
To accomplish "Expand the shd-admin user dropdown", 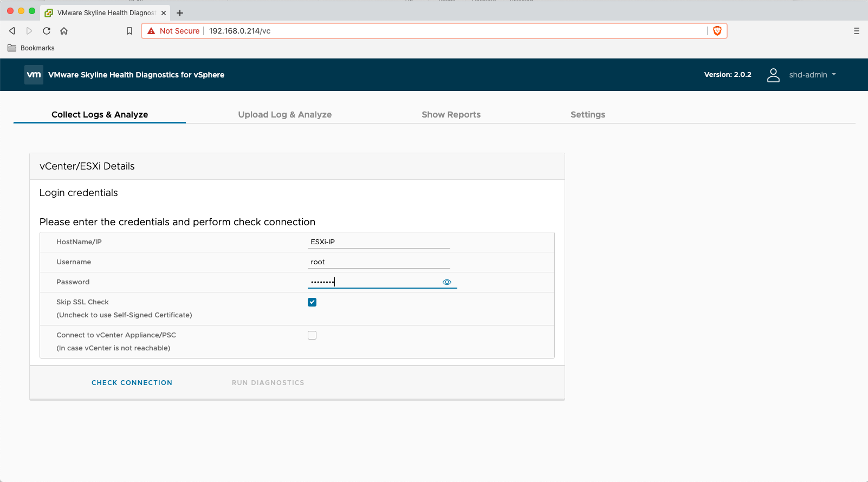I will (812, 75).
